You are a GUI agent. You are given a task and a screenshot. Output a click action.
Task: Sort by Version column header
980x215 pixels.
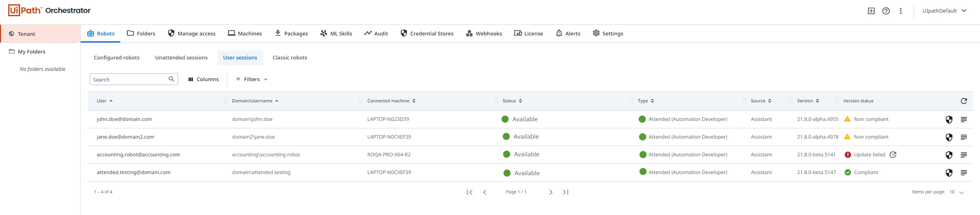click(808, 101)
